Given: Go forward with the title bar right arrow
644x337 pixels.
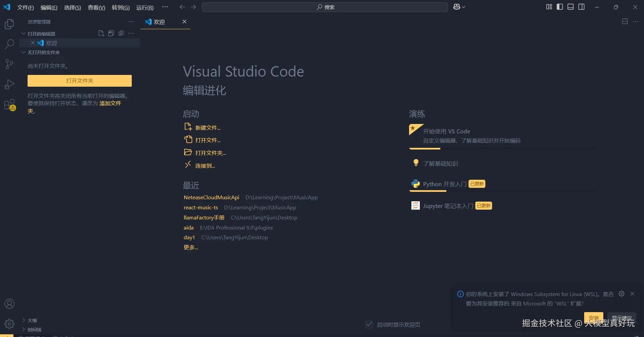Looking at the screenshot, I should click(193, 7).
